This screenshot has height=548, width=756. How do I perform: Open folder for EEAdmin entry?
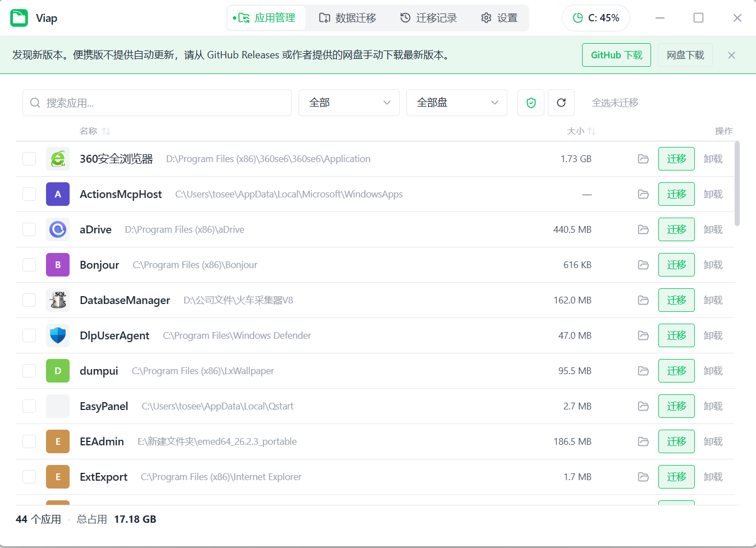pyautogui.click(x=643, y=441)
